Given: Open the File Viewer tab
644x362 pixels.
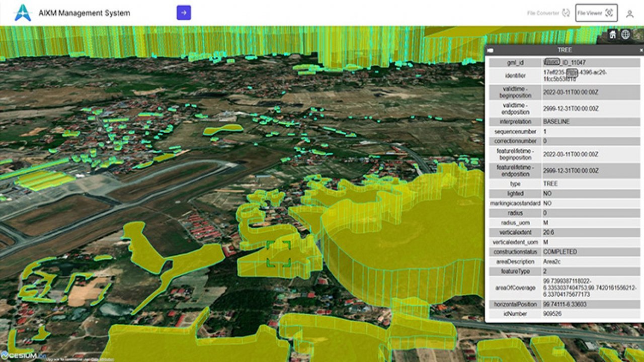Looking at the screenshot, I should click(589, 13).
